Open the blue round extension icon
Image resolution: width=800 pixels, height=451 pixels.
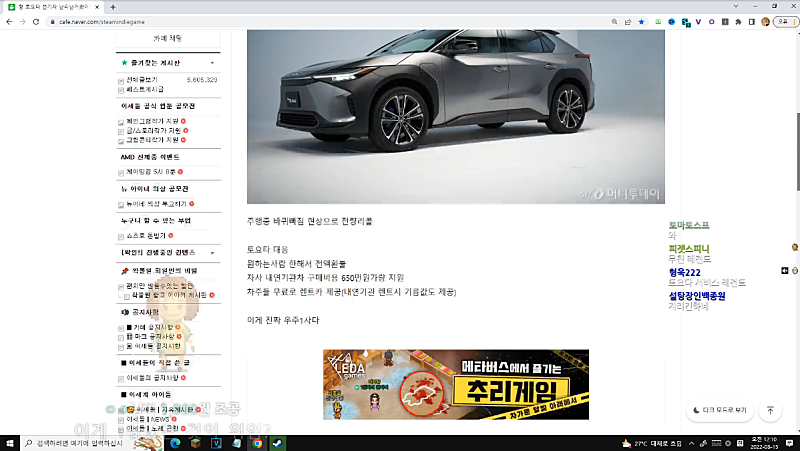(671, 22)
